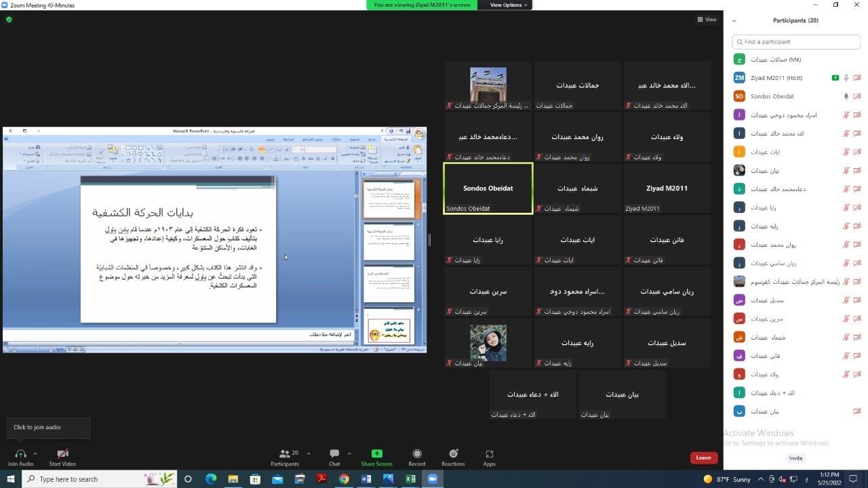Start recording with the Record icon
Image resolution: width=868 pixels, height=488 pixels.
tap(417, 454)
